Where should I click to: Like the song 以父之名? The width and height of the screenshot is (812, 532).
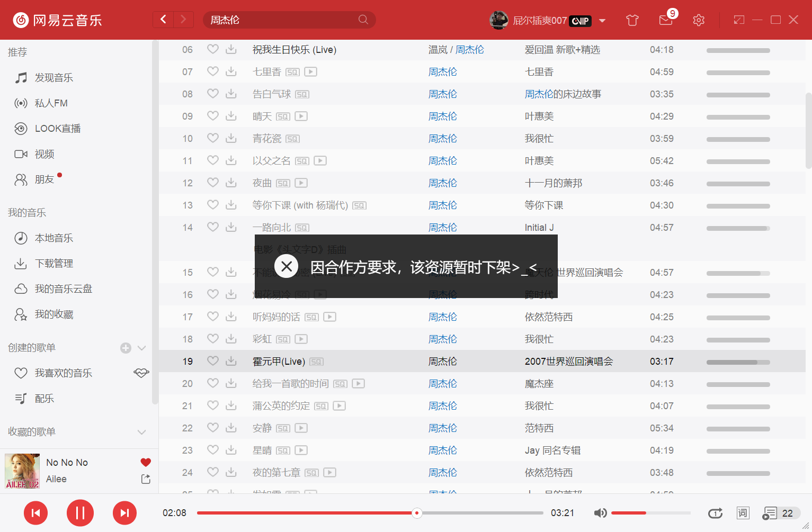point(212,160)
